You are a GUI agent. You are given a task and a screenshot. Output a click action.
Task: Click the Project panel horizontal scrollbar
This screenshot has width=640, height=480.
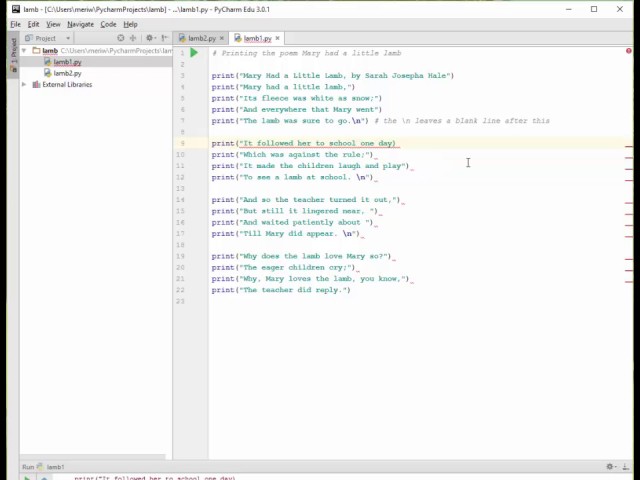(93, 457)
